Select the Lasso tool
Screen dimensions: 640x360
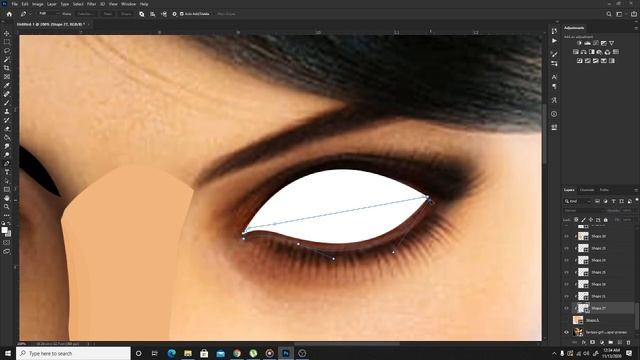[x=7, y=51]
